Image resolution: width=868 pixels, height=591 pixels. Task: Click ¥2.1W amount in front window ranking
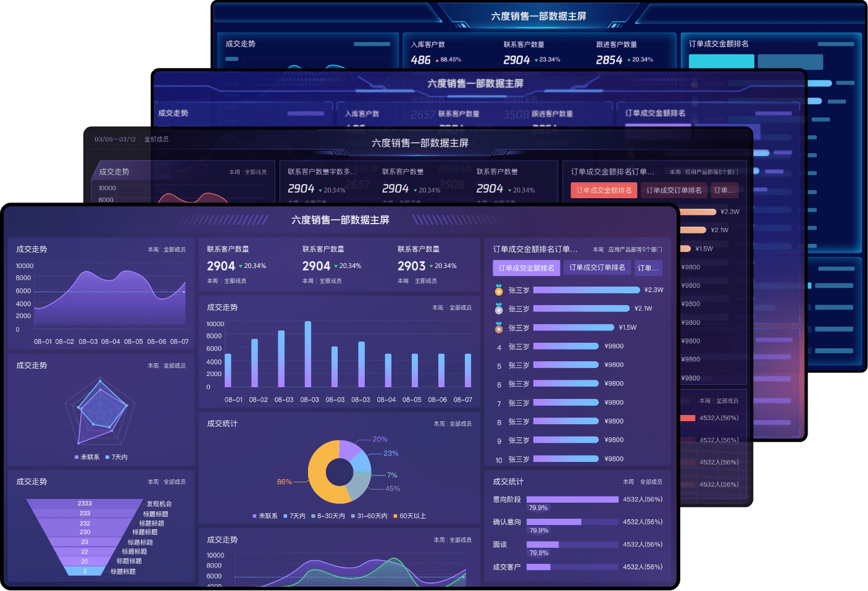(x=643, y=308)
